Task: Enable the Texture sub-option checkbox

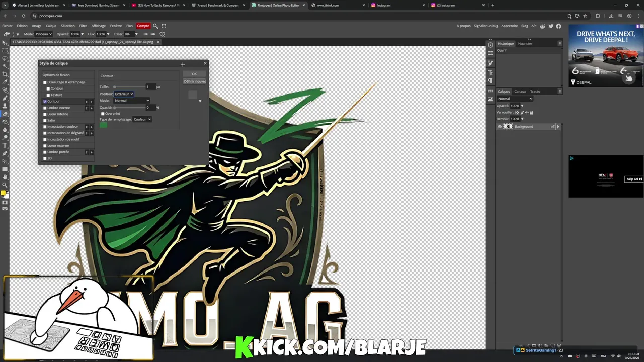Action: point(48,95)
